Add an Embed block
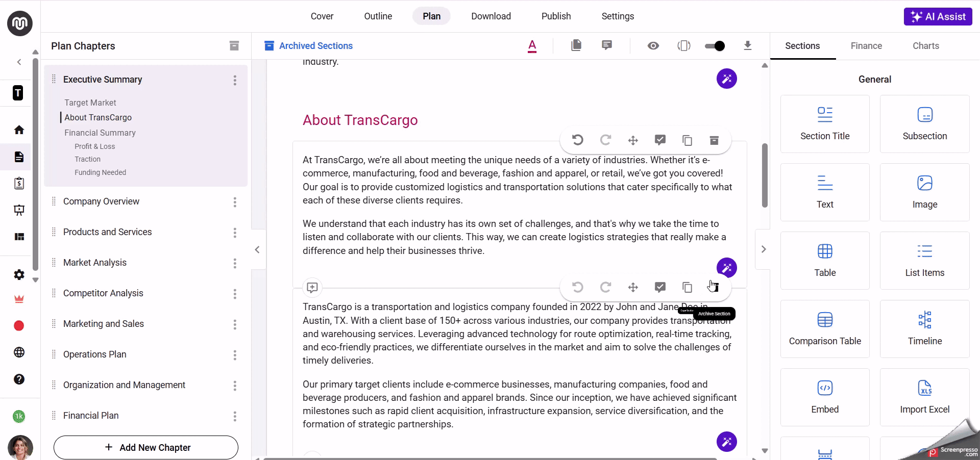Viewport: 980px width, 460px height. (x=825, y=397)
